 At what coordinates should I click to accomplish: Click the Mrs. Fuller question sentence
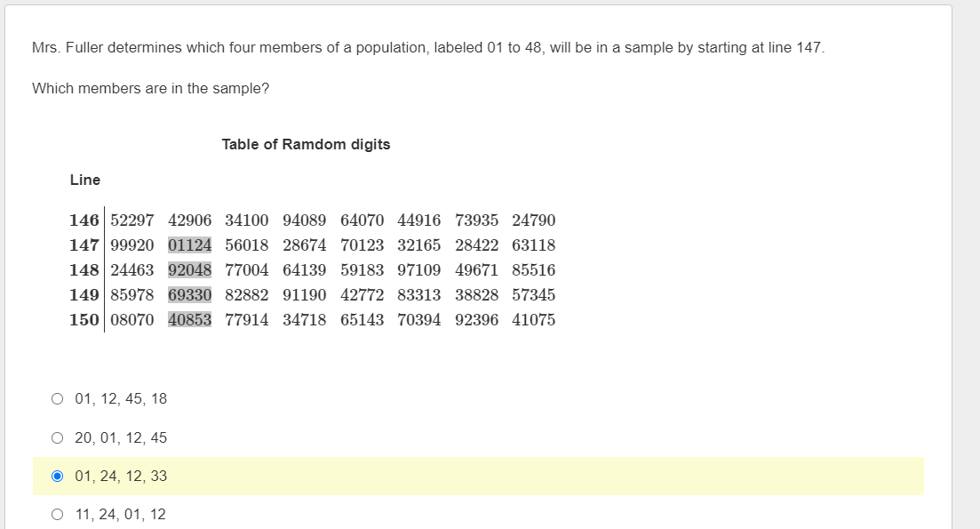tap(428, 47)
